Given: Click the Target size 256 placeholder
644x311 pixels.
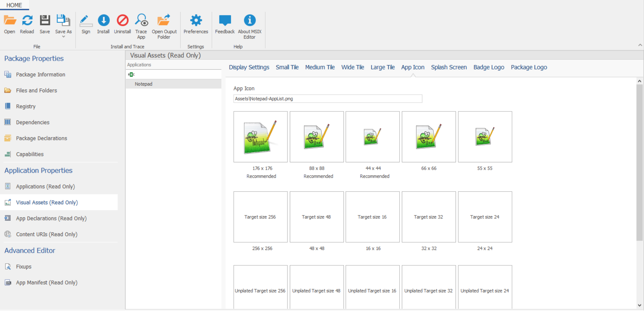Looking at the screenshot, I should point(261,217).
